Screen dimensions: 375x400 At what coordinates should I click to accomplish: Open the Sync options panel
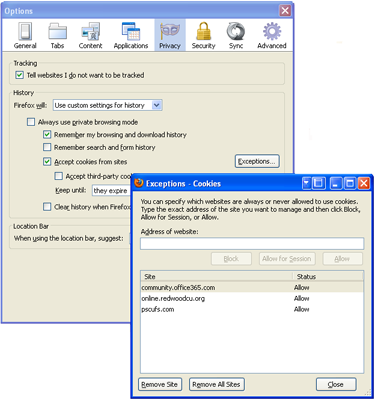[236, 35]
